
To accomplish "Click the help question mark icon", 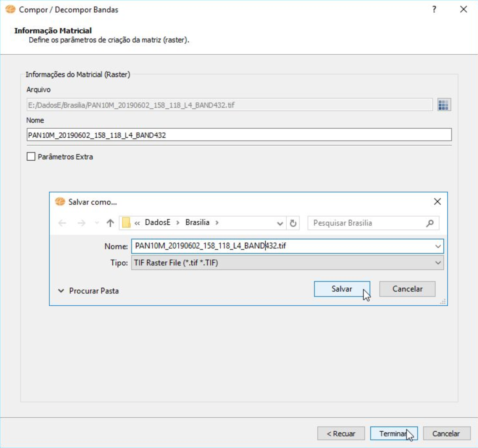I will coord(434,9).
